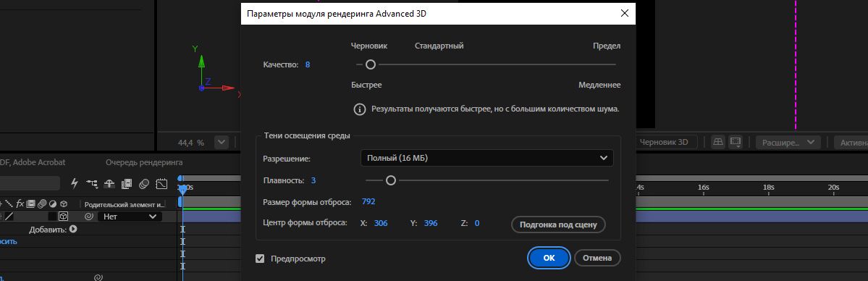The height and width of the screenshot is (281, 868).
Task: Open the Активная camera dropdown
Action: coord(851,143)
